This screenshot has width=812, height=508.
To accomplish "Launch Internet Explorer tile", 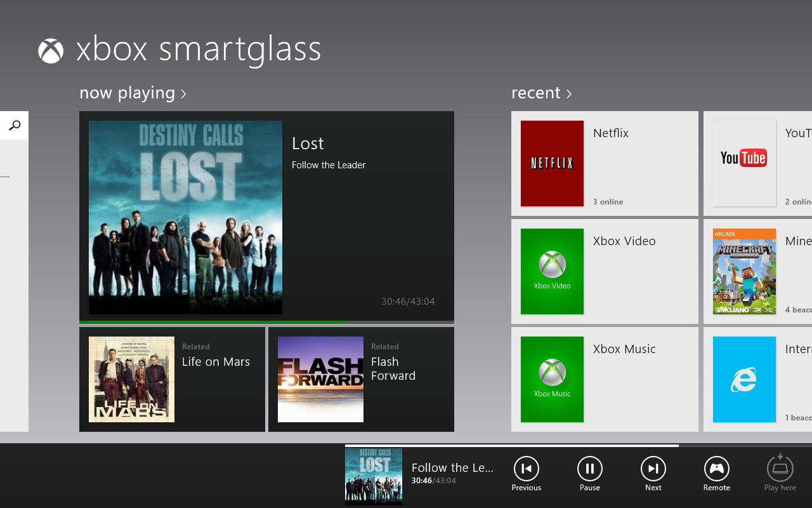I will (x=743, y=379).
